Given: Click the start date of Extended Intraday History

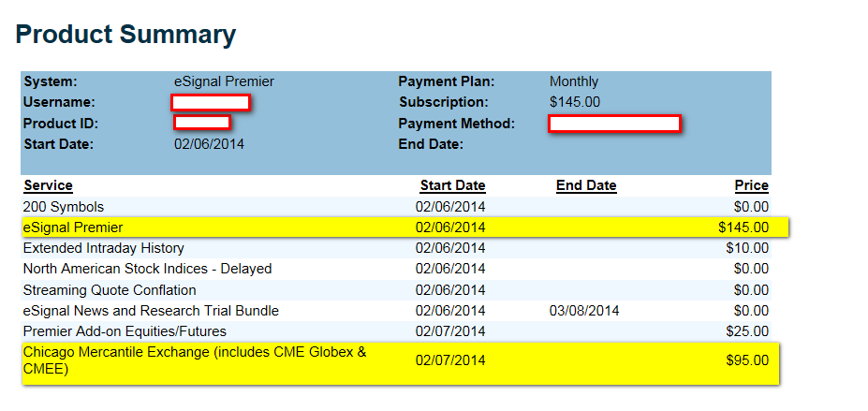Looking at the screenshot, I should pos(450,248).
